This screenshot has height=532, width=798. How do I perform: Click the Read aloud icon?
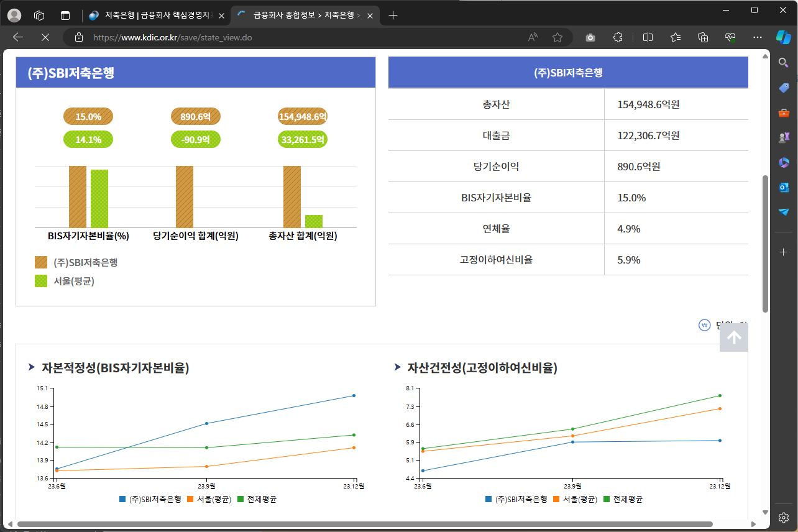click(533, 37)
